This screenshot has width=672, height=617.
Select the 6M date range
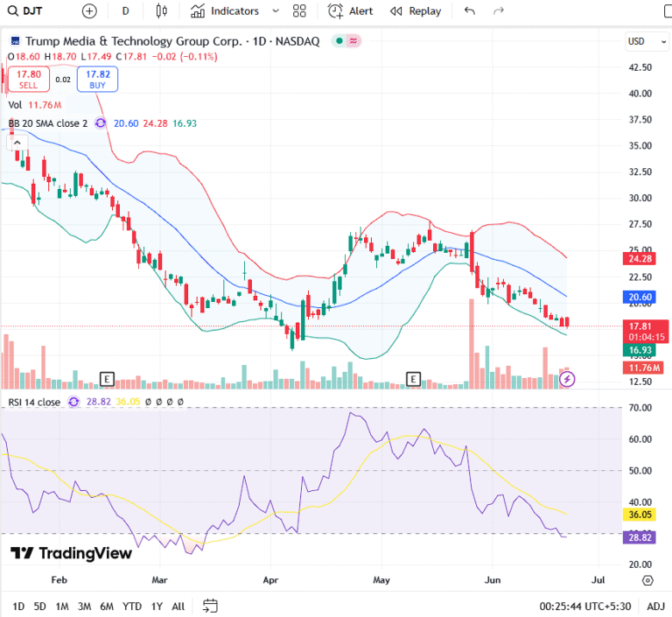[107, 606]
